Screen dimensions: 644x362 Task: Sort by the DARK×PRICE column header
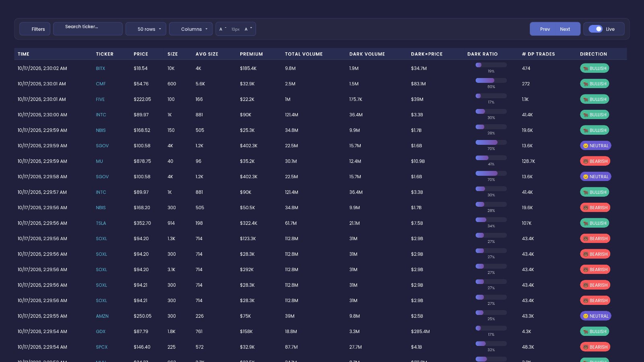[427, 54]
